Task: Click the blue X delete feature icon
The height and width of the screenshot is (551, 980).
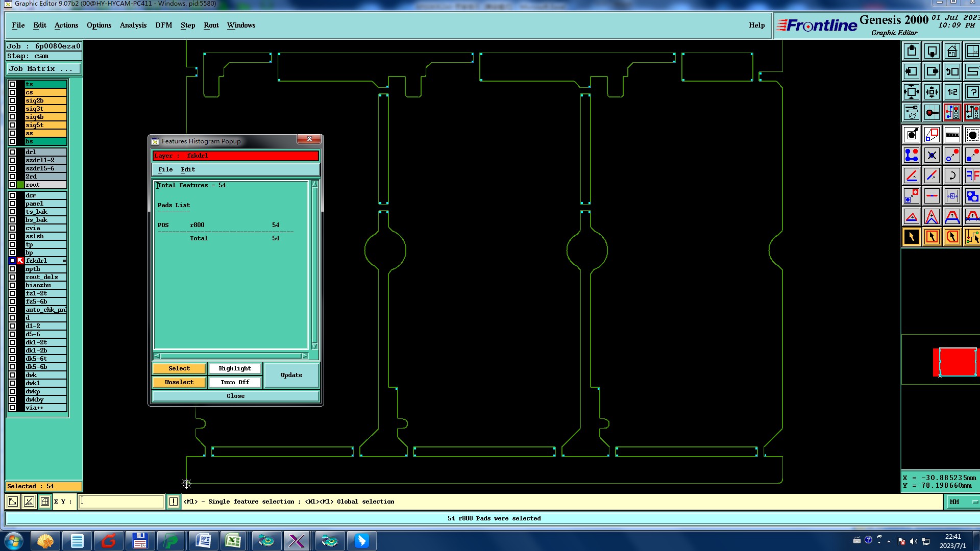Action: [x=932, y=155]
